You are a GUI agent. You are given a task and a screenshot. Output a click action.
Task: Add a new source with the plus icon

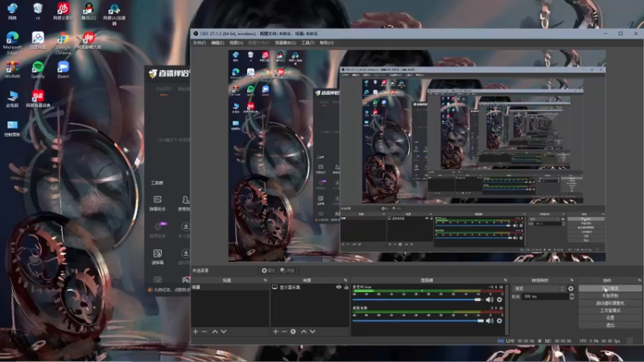pos(275,331)
